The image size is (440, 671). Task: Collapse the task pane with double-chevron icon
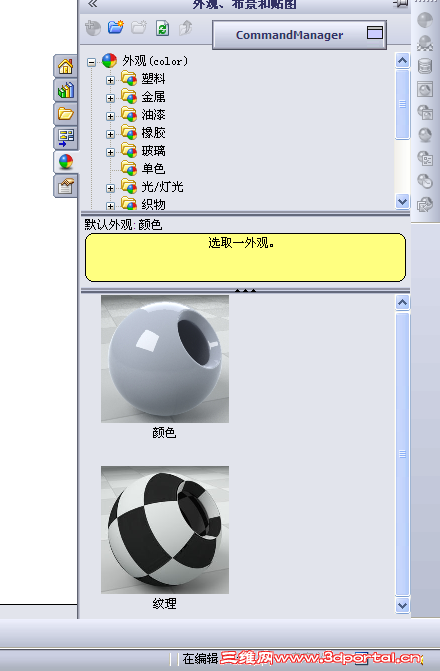[x=92, y=4]
